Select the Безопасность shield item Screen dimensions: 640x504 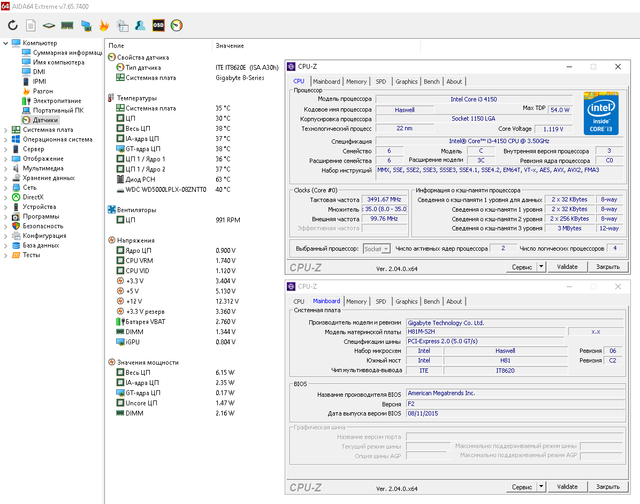38,226
